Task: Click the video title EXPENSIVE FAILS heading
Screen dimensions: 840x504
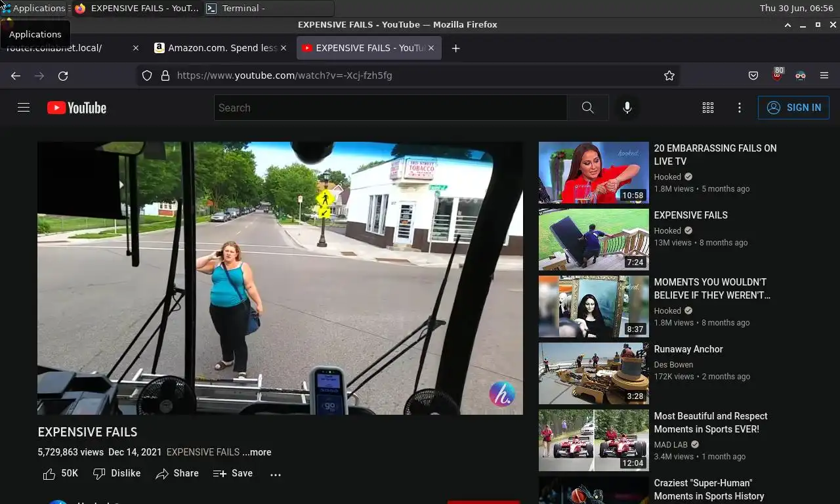Action: click(x=87, y=432)
